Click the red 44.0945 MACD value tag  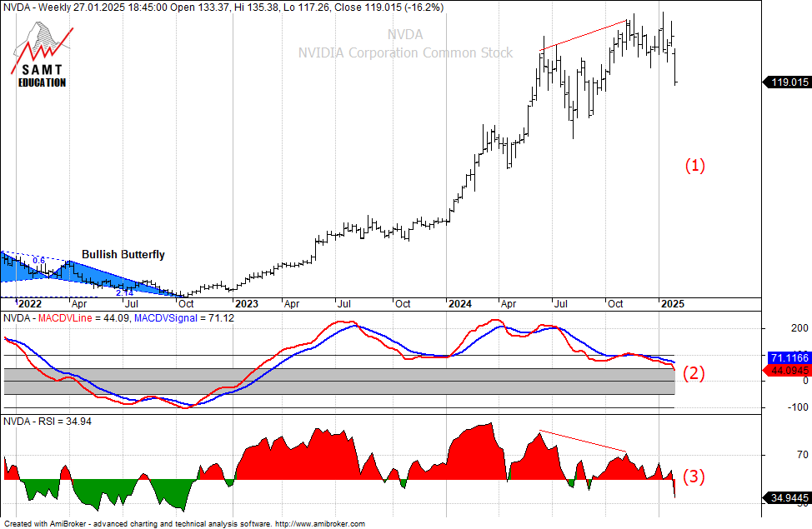(787, 370)
